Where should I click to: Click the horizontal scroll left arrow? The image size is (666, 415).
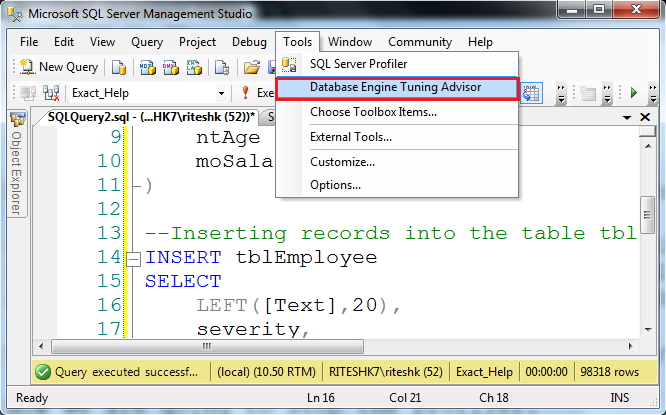[41, 347]
